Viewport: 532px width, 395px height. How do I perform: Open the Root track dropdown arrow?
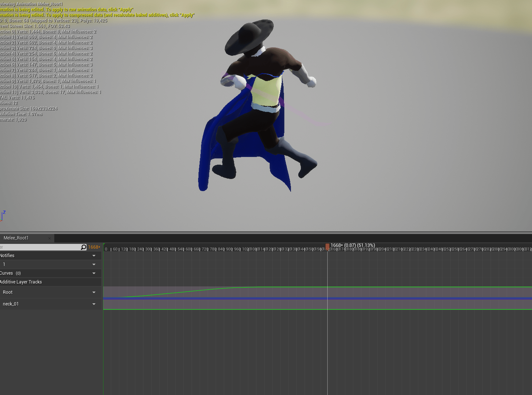[x=94, y=292]
